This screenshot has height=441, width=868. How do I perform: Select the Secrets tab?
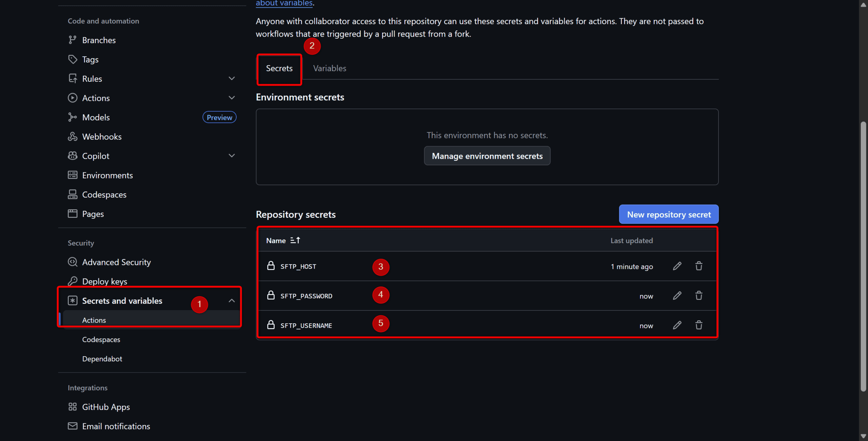pos(279,68)
